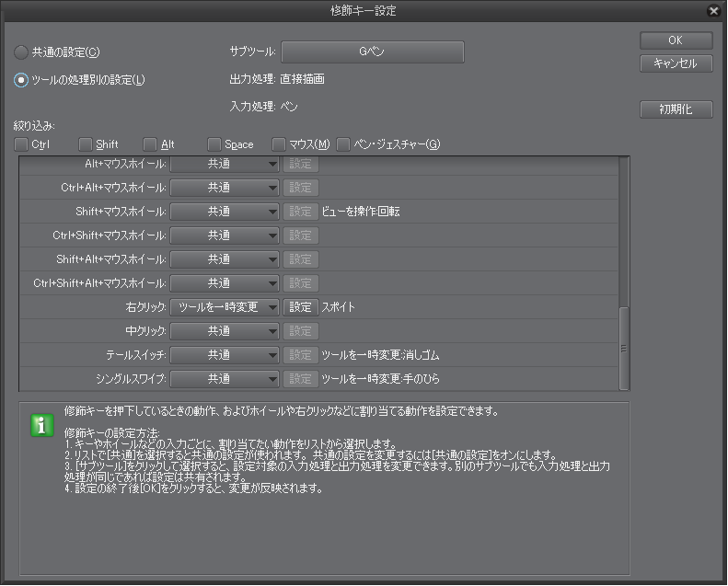Click the Gペン sub tool button
728x586 pixels.
(x=373, y=52)
